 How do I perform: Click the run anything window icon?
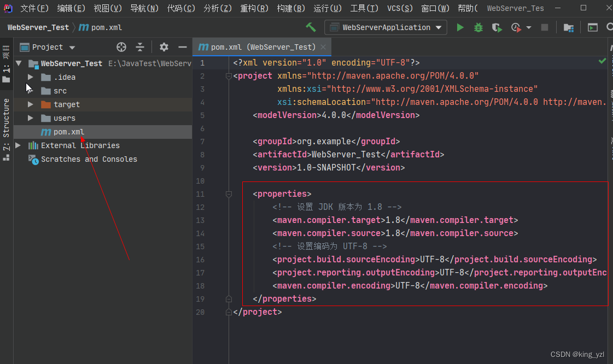point(593,27)
